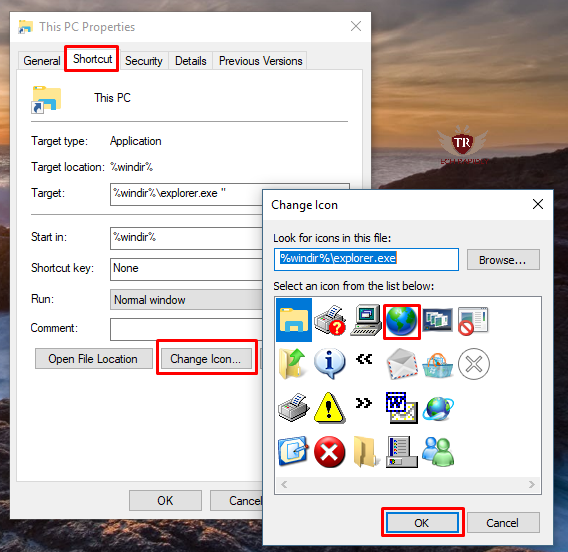Select the double right chevron icon
The width and height of the screenshot is (568, 552).
pos(364,403)
